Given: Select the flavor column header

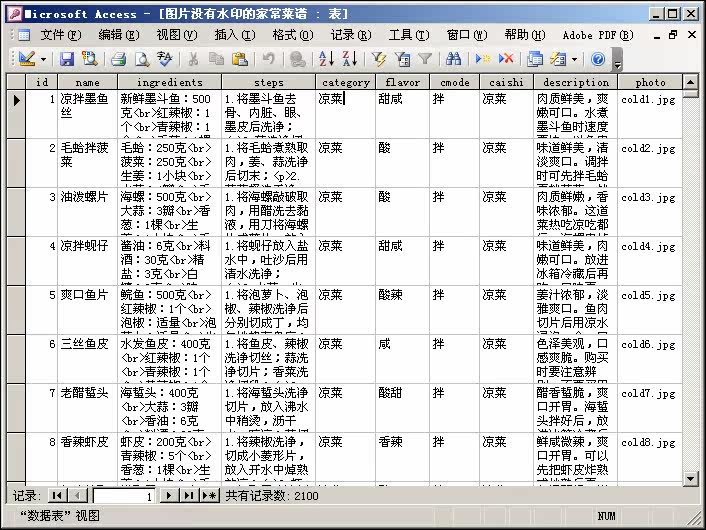Looking at the screenshot, I should click(403, 82).
